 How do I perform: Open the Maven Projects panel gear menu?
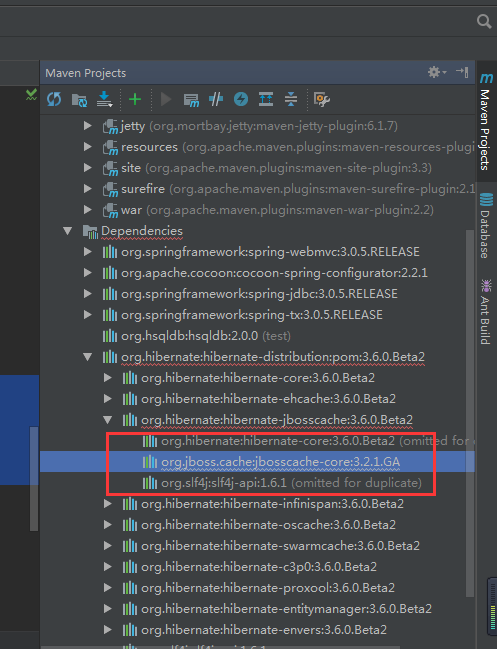(437, 72)
